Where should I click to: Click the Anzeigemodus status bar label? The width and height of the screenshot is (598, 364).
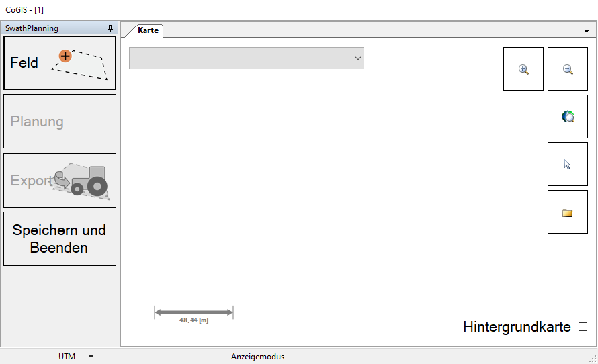point(257,357)
